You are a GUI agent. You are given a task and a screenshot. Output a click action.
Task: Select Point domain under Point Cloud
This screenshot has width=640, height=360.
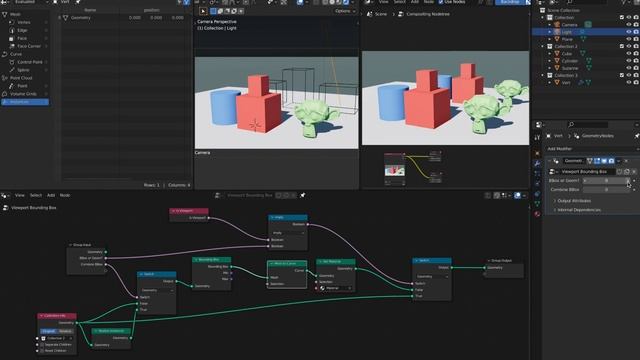click(x=22, y=86)
